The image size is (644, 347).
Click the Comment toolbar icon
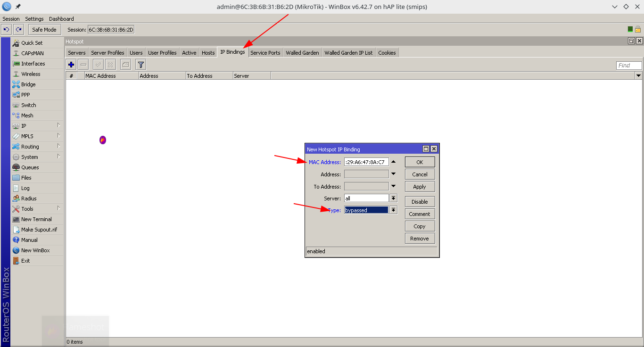(125, 65)
